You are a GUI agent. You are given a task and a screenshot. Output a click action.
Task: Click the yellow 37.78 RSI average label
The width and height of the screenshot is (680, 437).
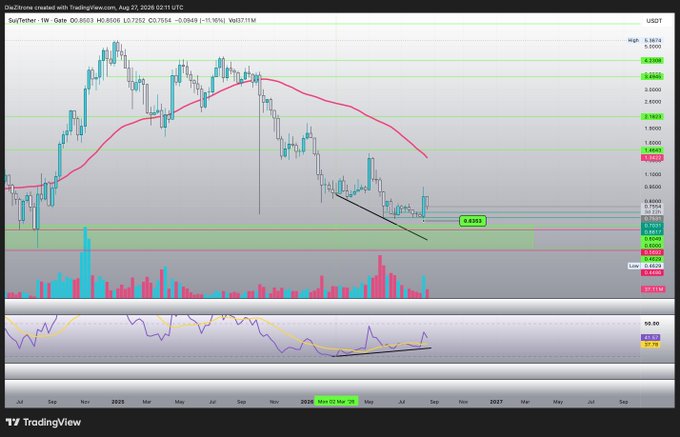pos(651,345)
